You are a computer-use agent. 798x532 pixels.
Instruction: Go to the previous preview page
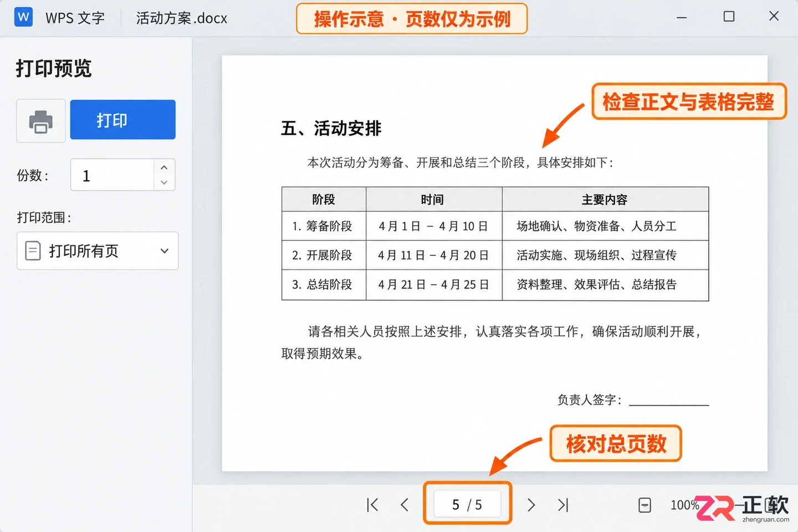point(405,505)
